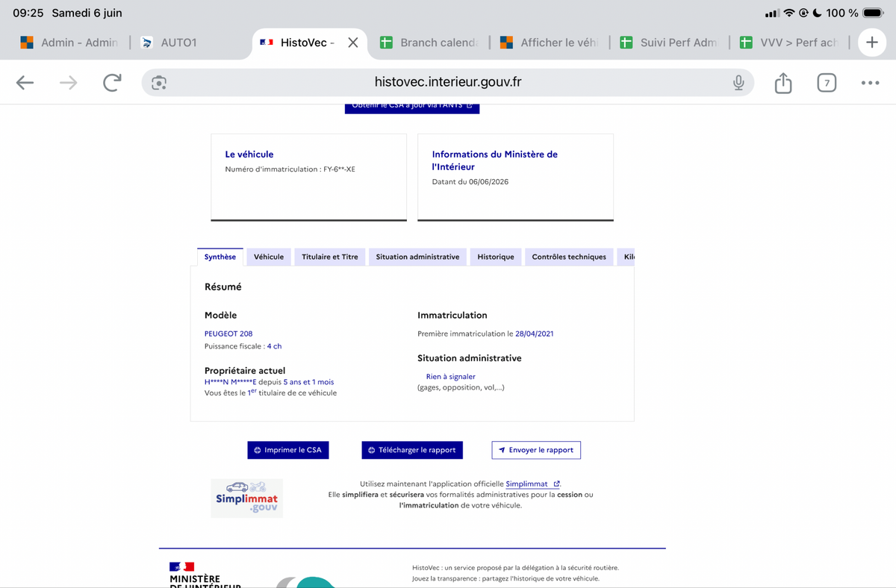
Task: Open the Titulaire et Titre tab
Action: pyautogui.click(x=330, y=257)
